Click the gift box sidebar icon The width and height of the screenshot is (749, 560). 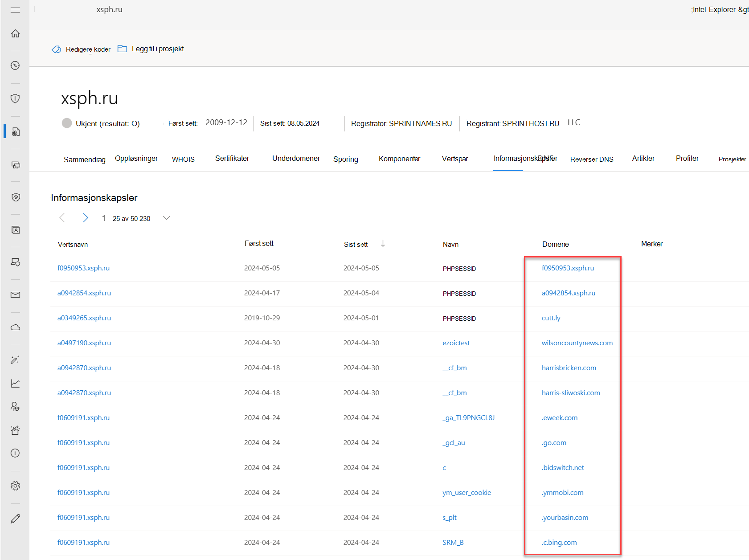click(15, 430)
